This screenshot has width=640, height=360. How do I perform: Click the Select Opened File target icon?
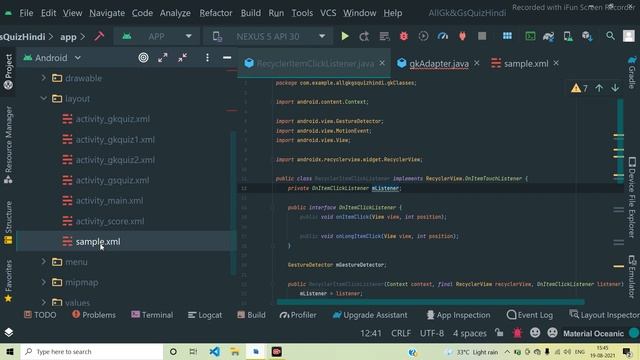(x=143, y=58)
